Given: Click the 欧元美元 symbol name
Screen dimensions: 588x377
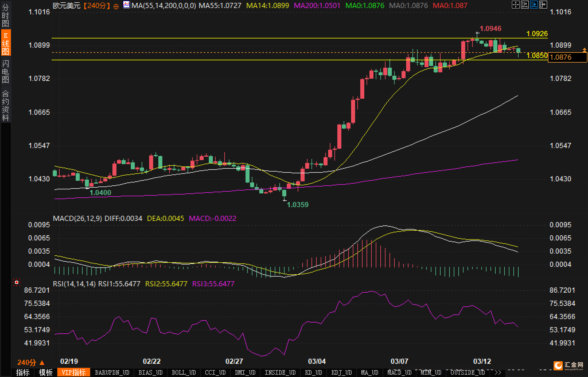Looking at the screenshot, I should 67,6.
